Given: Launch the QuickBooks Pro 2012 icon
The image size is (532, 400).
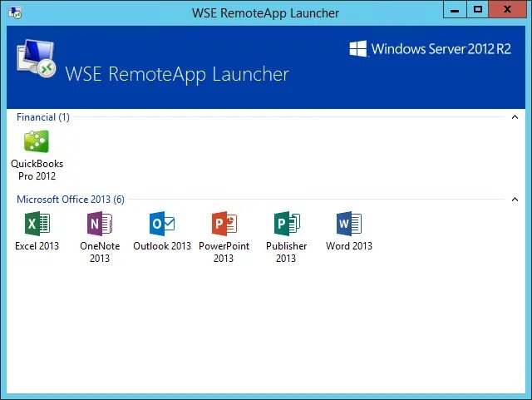Looking at the screenshot, I should pos(37,141).
